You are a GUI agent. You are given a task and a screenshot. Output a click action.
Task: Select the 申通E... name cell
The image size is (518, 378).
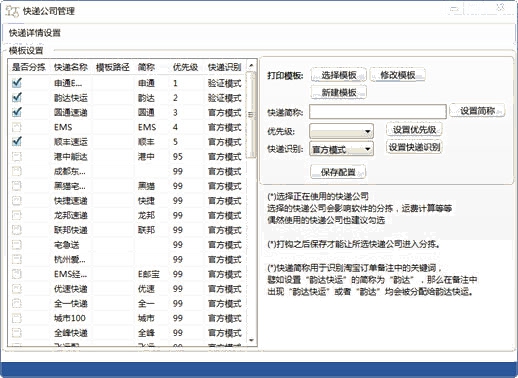(68, 83)
